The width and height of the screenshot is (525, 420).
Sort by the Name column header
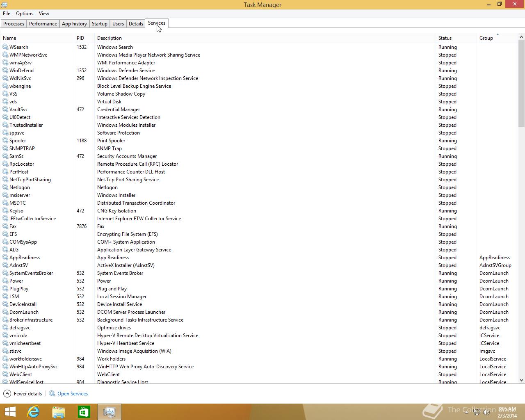[x=37, y=38]
